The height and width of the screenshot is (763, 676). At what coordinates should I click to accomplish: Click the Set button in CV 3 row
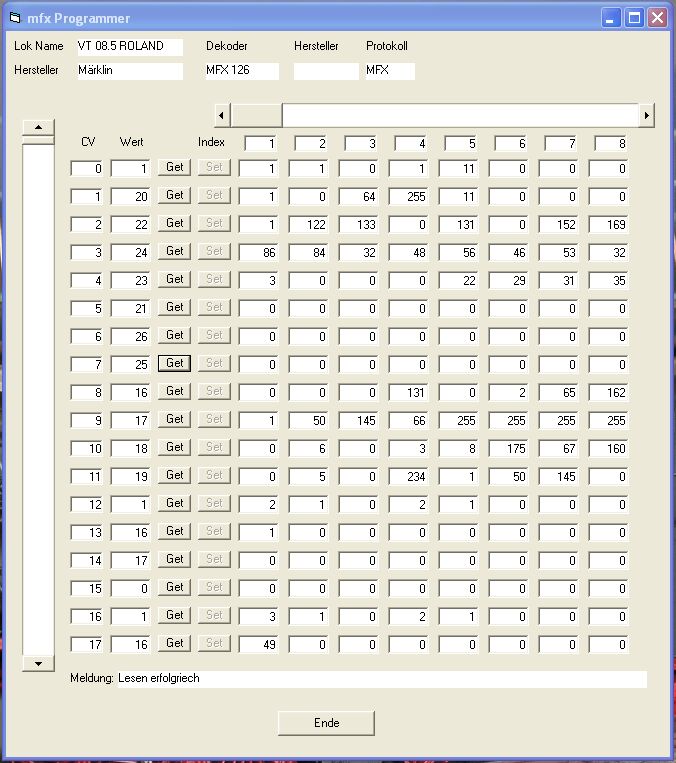tap(213, 251)
